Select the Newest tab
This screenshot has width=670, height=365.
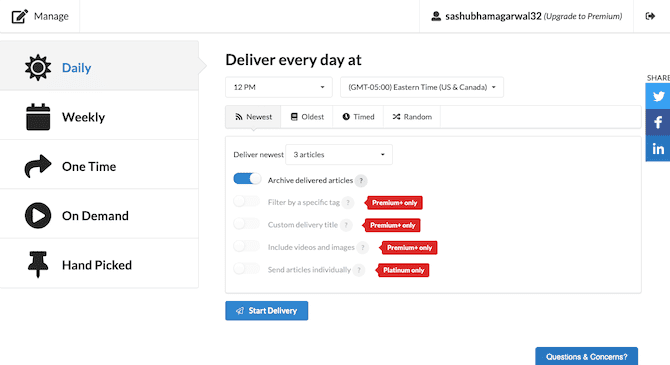tap(253, 117)
